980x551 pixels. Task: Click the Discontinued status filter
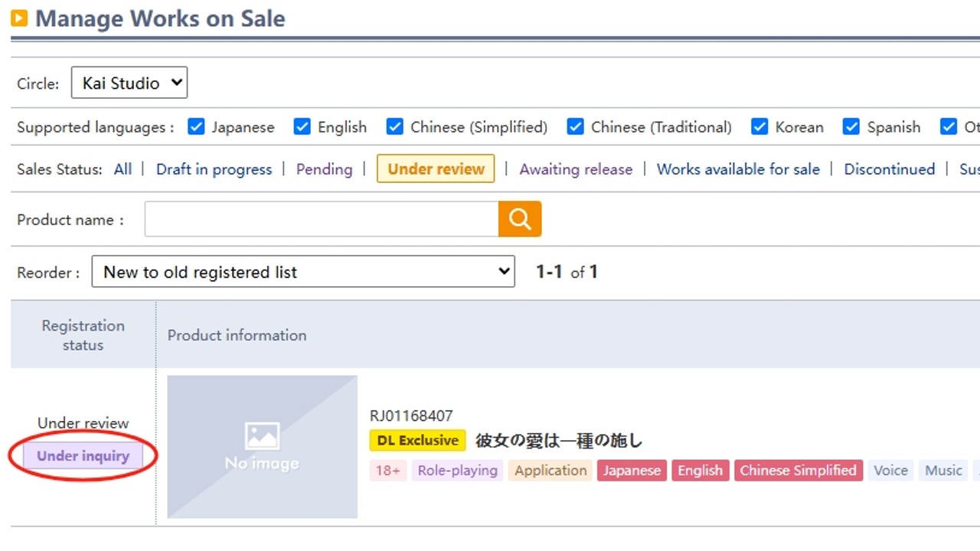889,169
